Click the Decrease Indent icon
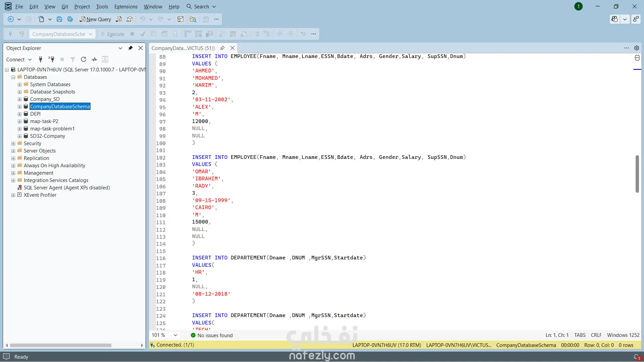Image resolution: width=644 pixels, height=362 pixels. click(280, 34)
